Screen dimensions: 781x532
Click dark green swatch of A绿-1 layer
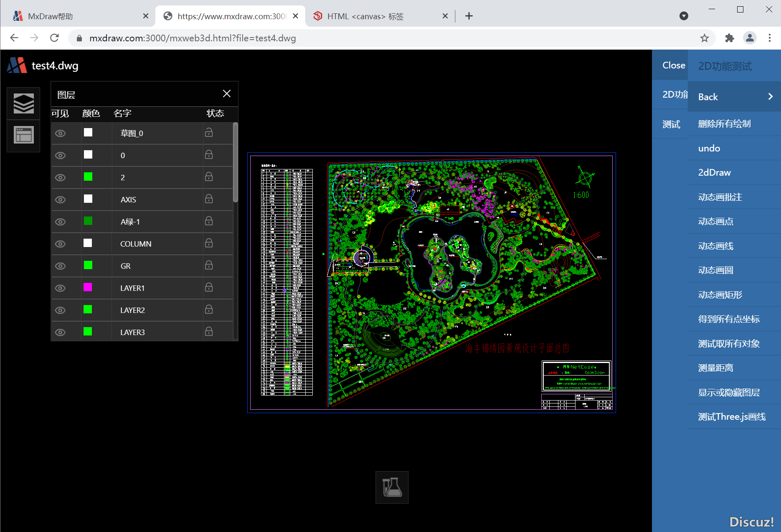point(88,221)
